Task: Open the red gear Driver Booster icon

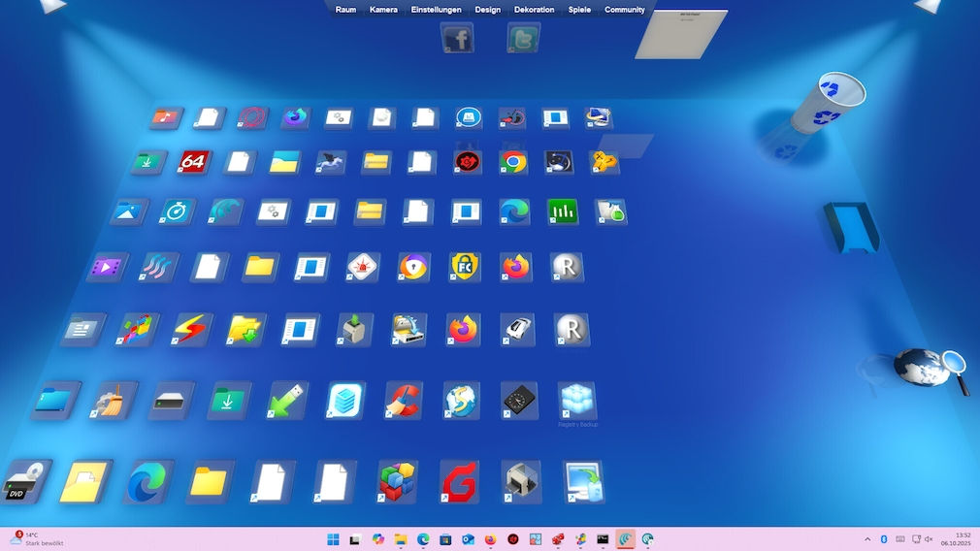Action: click(x=467, y=162)
